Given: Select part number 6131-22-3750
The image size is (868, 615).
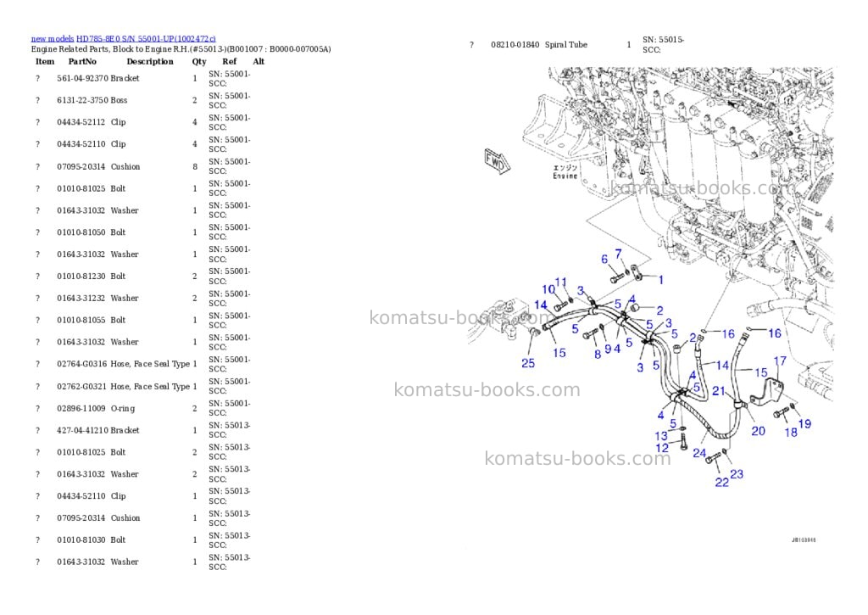Looking at the screenshot, I should [83, 100].
